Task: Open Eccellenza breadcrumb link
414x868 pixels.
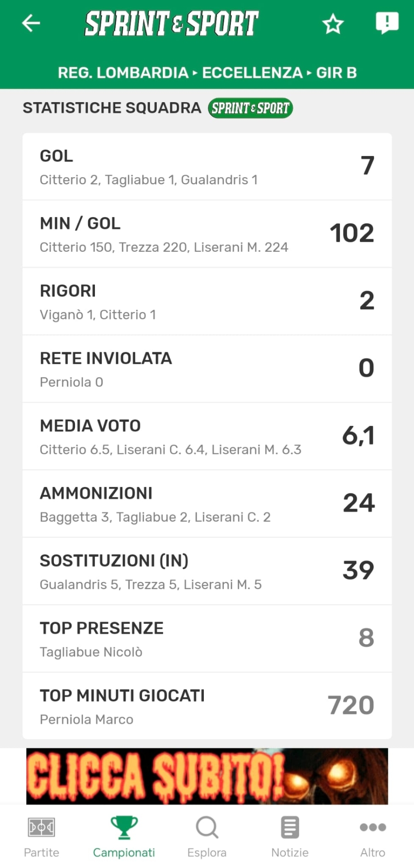Action: (x=252, y=73)
